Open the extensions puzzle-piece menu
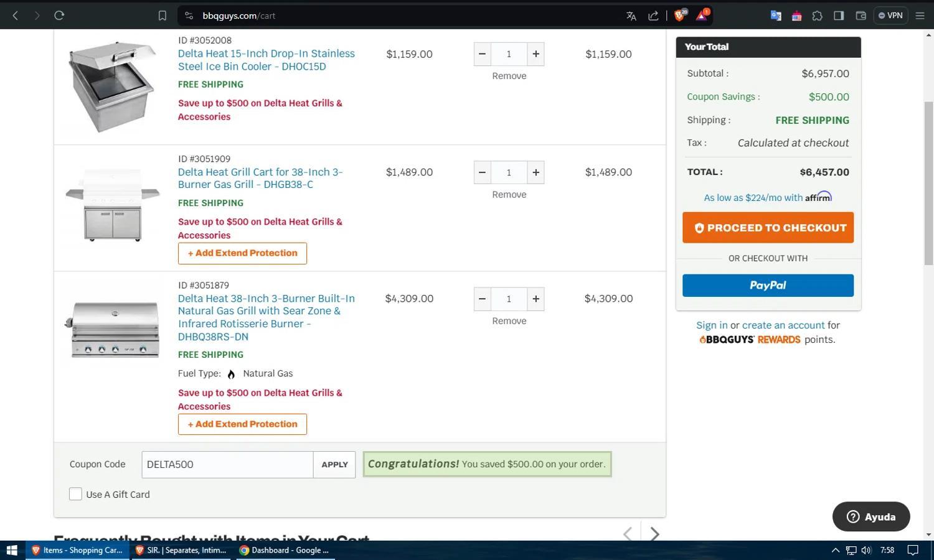The width and height of the screenshot is (934, 560). tap(817, 16)
